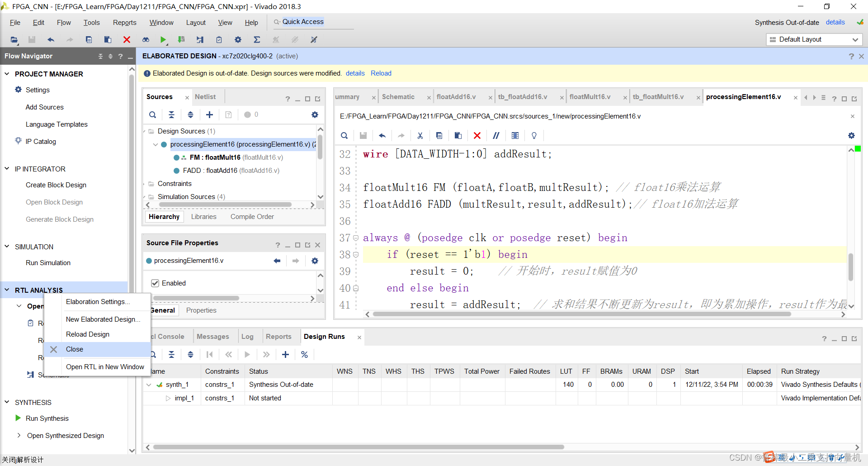Click Add Sources plus icon

[x=209, y=115]
